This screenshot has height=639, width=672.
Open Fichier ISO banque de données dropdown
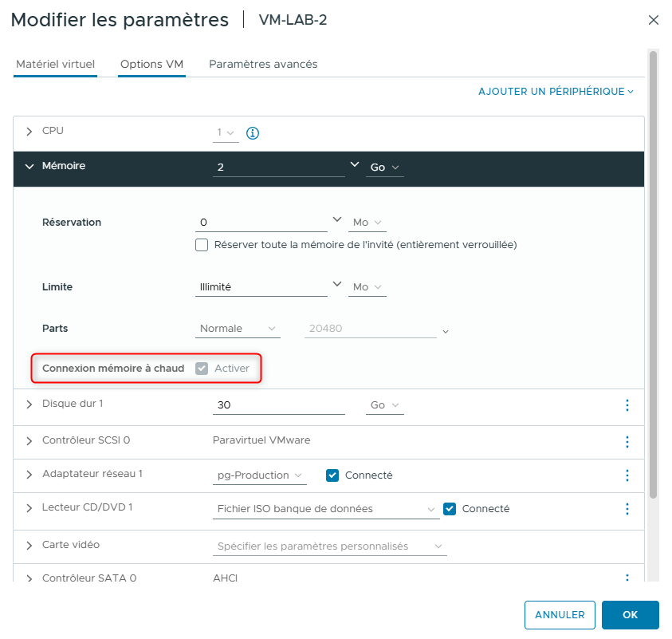tap(326, 509)
